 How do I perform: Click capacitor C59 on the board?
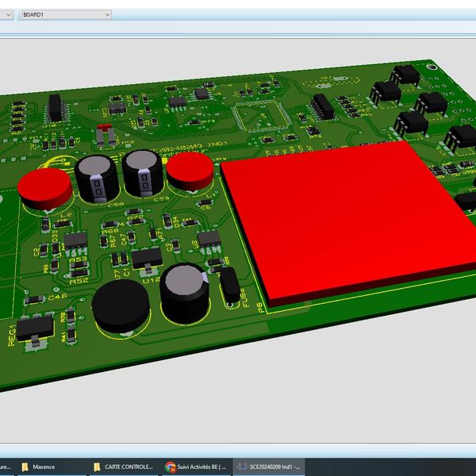click(x=144, y=169)
